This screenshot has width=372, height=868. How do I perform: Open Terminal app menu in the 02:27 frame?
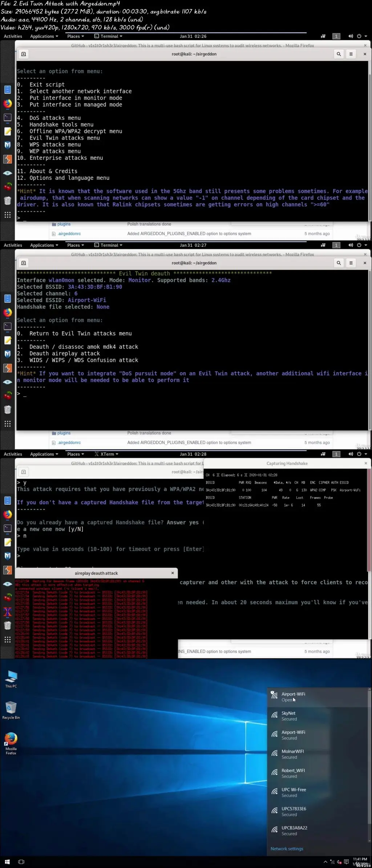coord(108,245)
